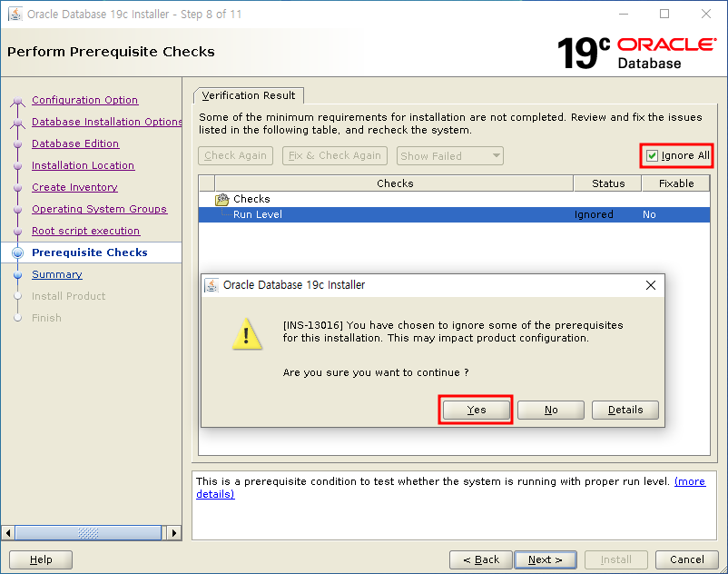The width and height of the screenshot is (728, 574).
Task: Click the Status column header
Action: pos(608,183)
